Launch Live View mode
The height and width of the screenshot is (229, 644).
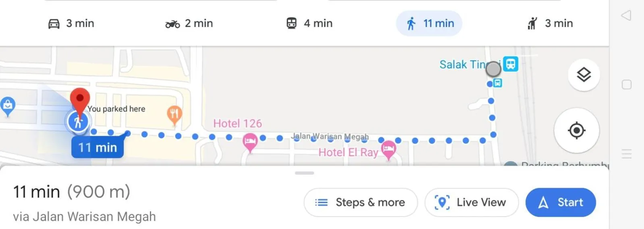point(471,202)
